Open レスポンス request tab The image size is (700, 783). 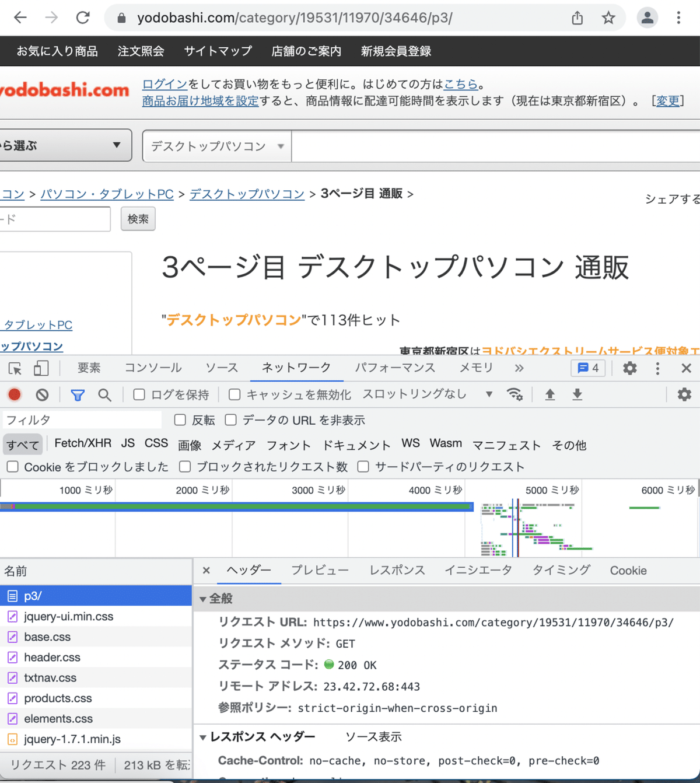tap(397, 571)
